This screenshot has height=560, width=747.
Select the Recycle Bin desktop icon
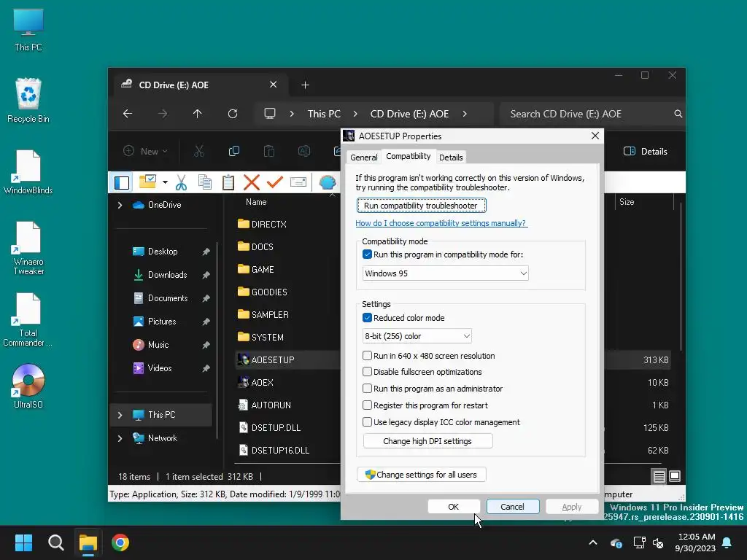click(x=28, y=101)
